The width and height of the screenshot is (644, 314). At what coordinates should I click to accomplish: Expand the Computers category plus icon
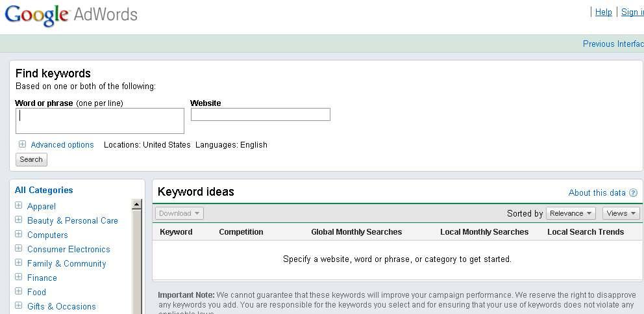(x=19, y=235)
